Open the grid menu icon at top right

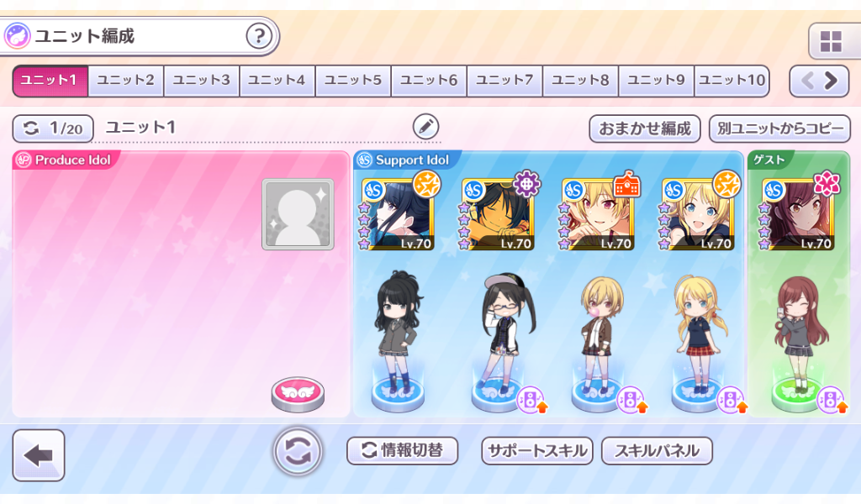[x=831, y=42]
